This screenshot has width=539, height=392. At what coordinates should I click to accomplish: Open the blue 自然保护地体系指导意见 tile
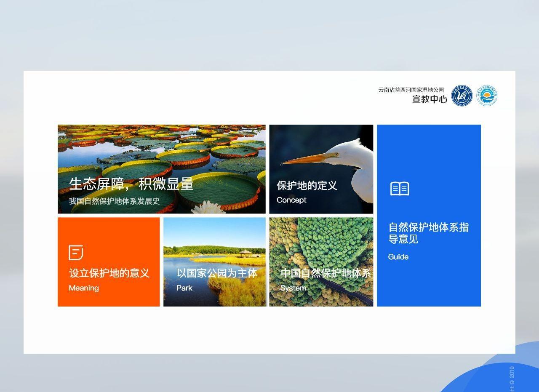pyautogui.click(x=429, y=216)
